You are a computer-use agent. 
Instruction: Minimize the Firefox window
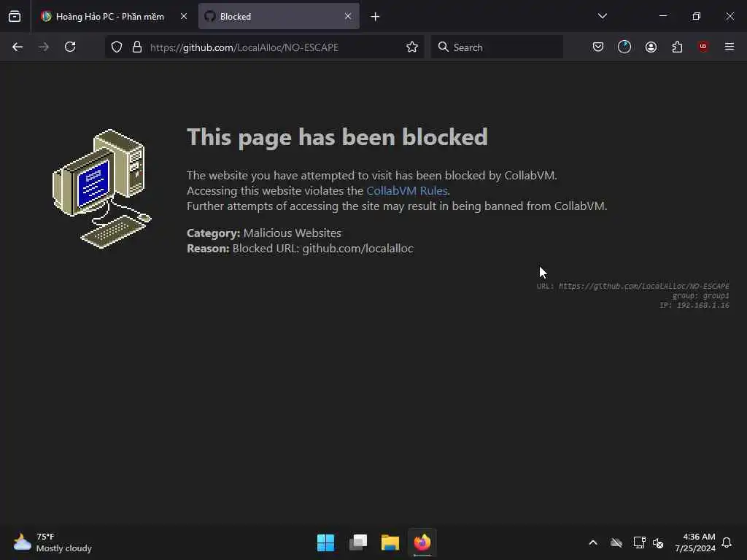(663, 16)
